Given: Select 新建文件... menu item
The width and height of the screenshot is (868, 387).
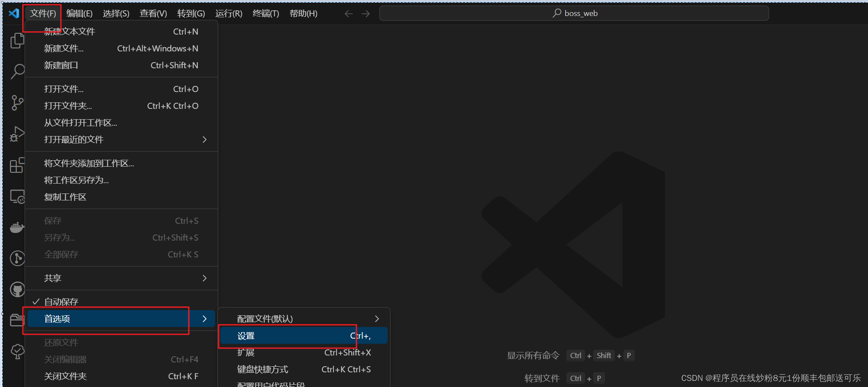Looking at the screenshot, I should 121,48.
